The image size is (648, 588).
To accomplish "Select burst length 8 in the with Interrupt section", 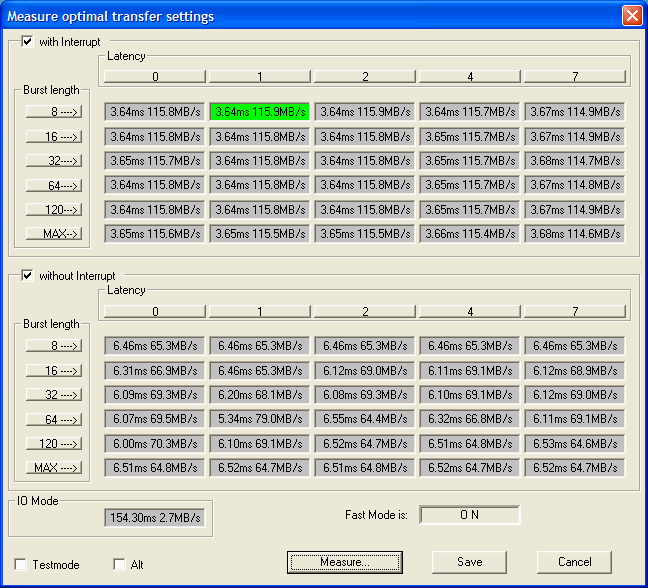I will coord(53,112).
